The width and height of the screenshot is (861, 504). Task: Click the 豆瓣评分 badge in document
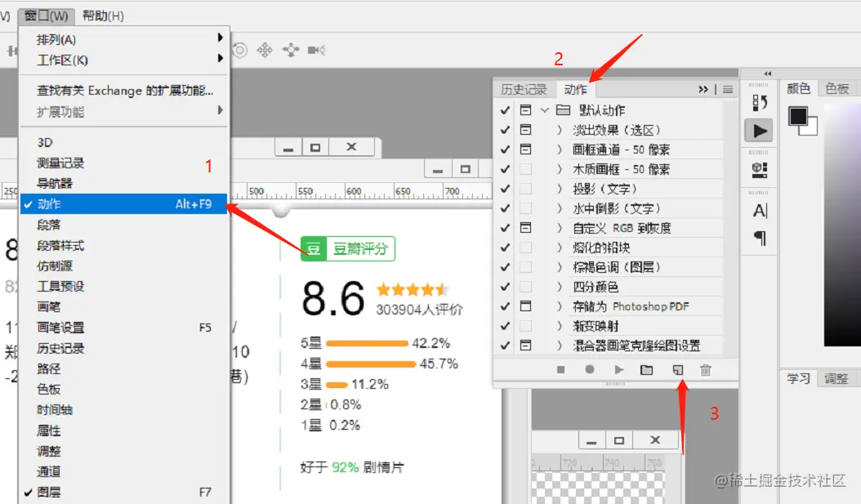(x=347, y=248)
